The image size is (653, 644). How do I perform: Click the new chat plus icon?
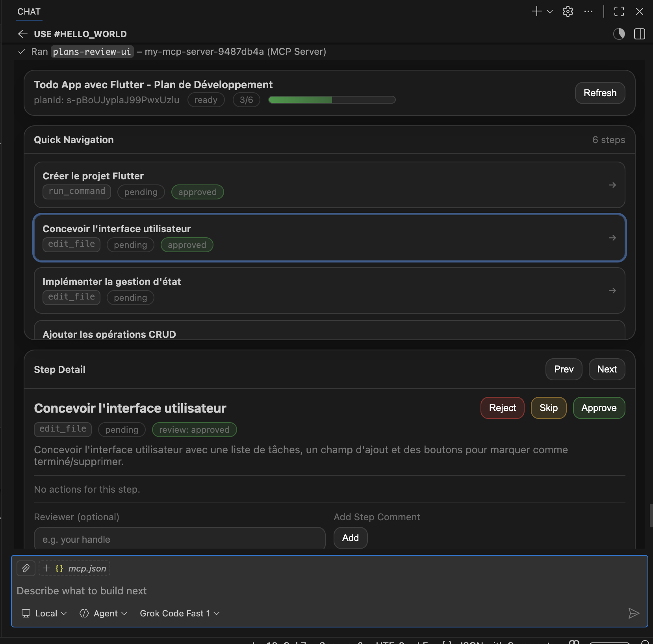point(536,11)
